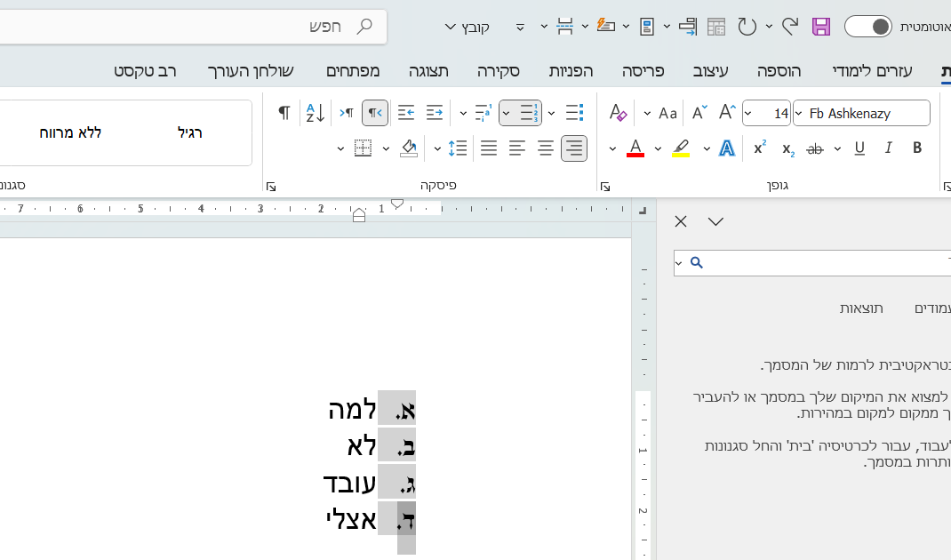Show paragraph marks
Viewport: 951px width, 560px height.
click(284, 113)
